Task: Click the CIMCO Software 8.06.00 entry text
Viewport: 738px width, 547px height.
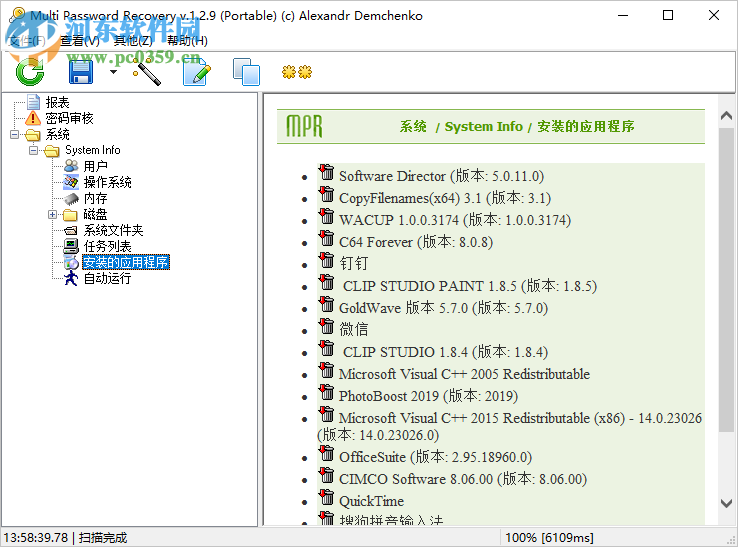Action: [463, 479]
